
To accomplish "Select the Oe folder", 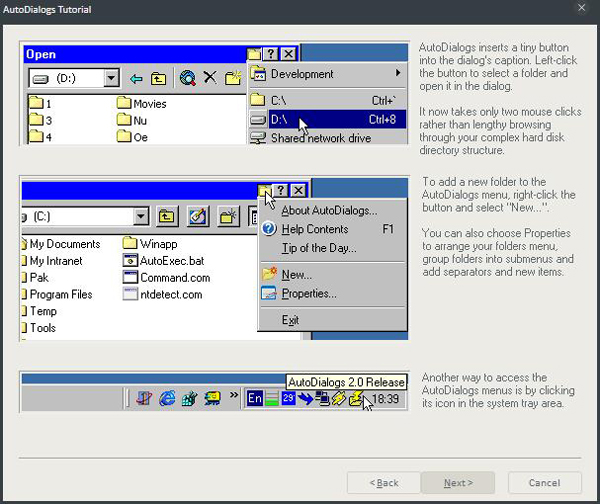I will click(x=132, y=137).
